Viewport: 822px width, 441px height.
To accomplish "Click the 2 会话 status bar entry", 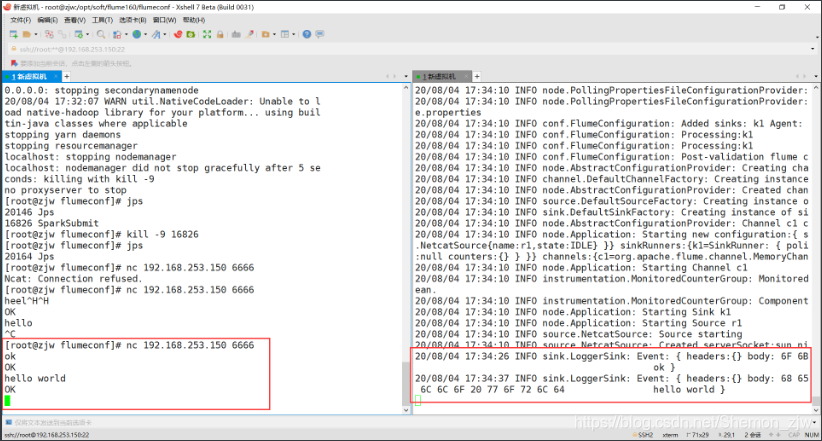I will pyautogui.click(x=752, y=435).
